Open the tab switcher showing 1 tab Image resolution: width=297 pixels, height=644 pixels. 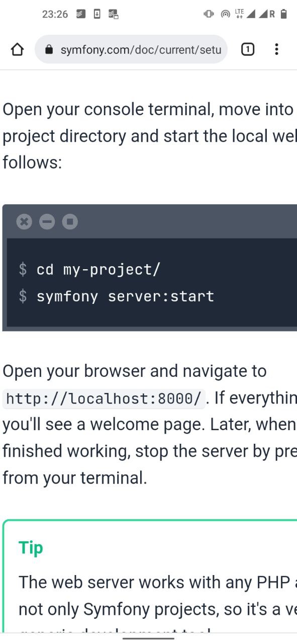247,49
